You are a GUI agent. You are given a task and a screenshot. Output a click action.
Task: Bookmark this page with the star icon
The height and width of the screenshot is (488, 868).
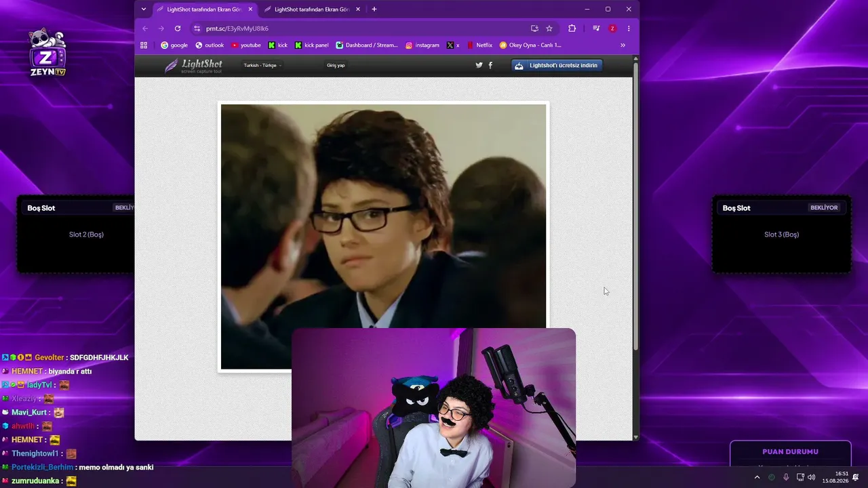point(549,28)
